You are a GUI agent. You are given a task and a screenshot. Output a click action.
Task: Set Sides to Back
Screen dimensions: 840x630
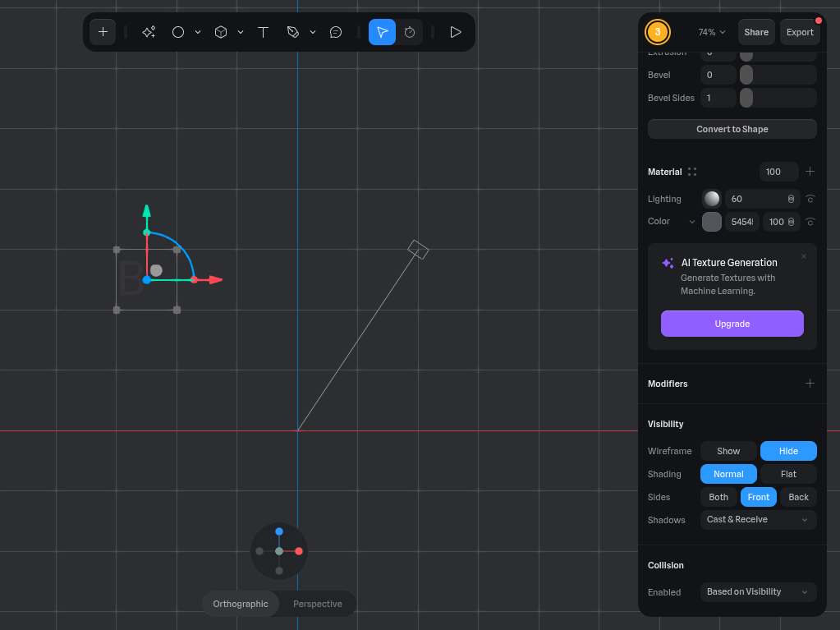(x=798, y=497)
